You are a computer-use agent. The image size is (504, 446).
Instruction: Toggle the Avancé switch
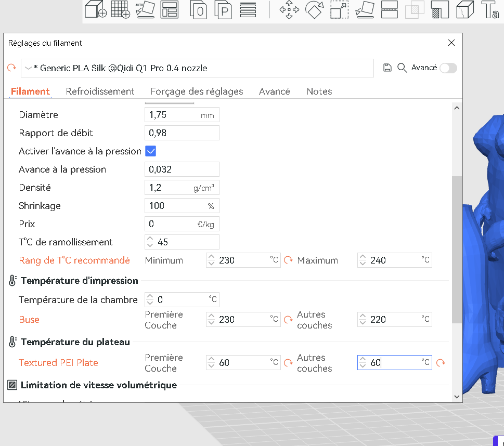[448, 68]
